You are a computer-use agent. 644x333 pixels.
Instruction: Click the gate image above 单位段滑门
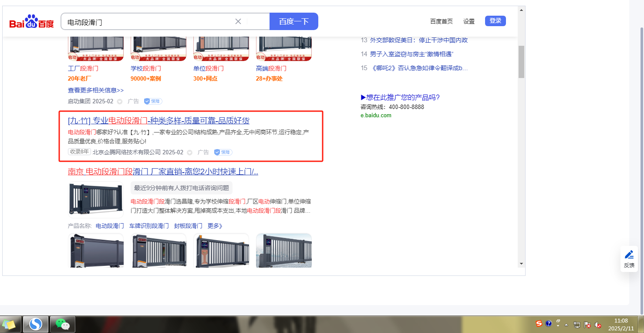221,49
